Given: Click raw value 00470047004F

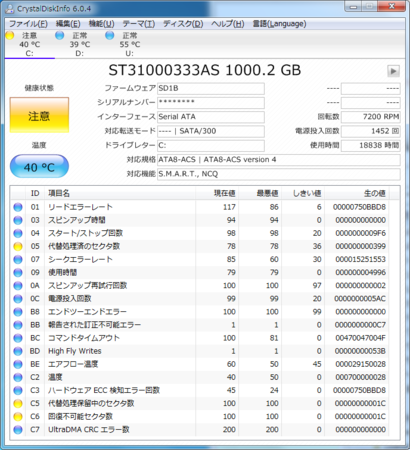Looking at the screenshot, I should (x=360, y=338).
